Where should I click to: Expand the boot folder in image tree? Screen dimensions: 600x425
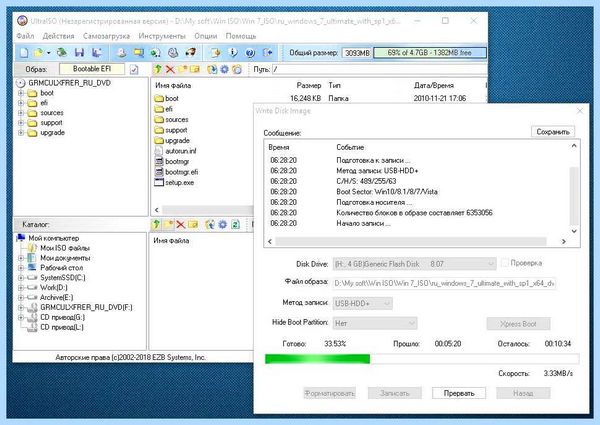(21, 93)
